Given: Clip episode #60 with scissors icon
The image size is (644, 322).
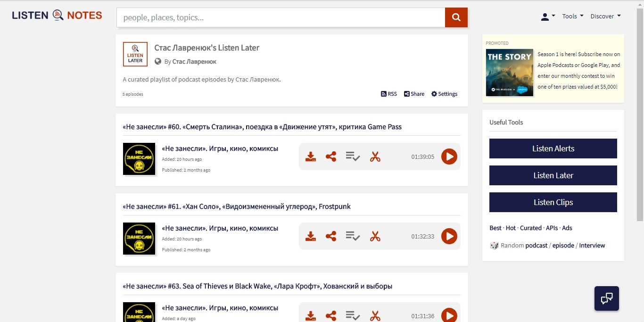Looking at the screenshot, I should tap(375, 157).
